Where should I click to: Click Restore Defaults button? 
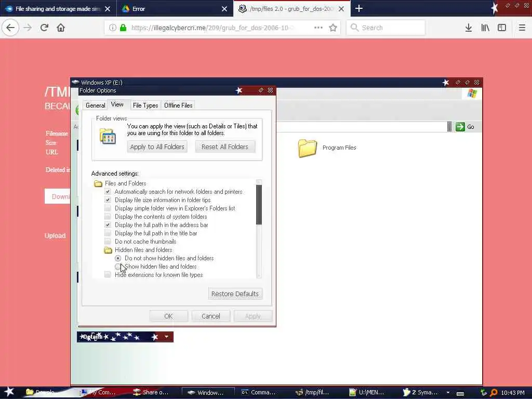[x=235, y=294]
